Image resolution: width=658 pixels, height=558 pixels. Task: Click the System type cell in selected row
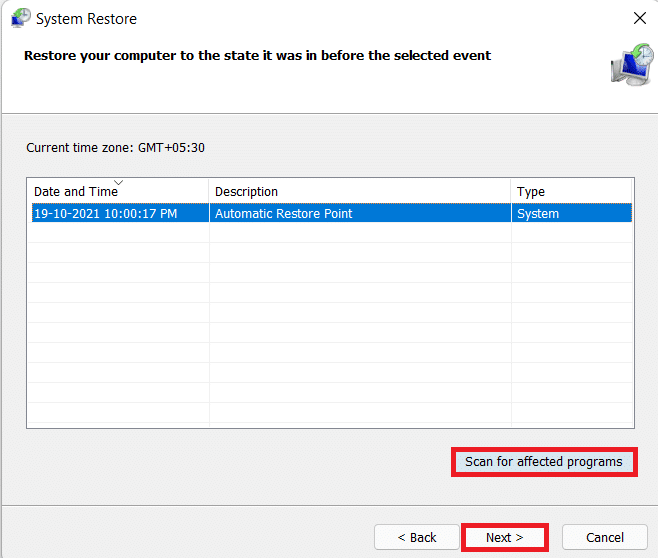coord(537,213)
